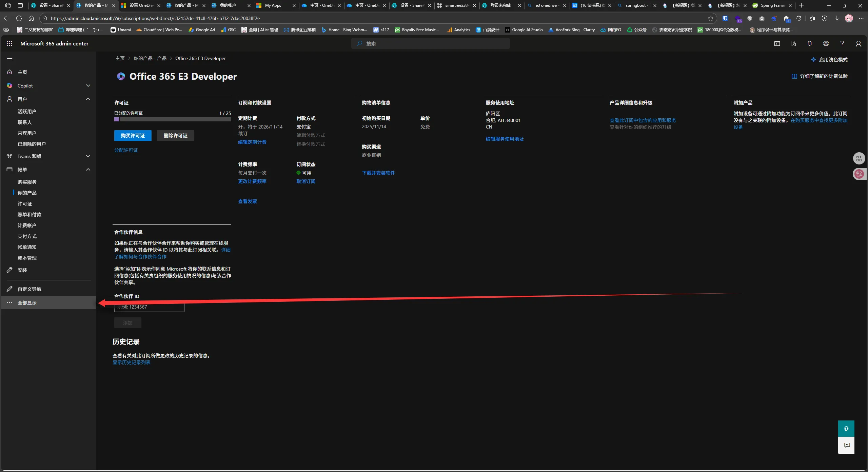
Task: Open 购买服务 in the sidebar
Action: 27,182
